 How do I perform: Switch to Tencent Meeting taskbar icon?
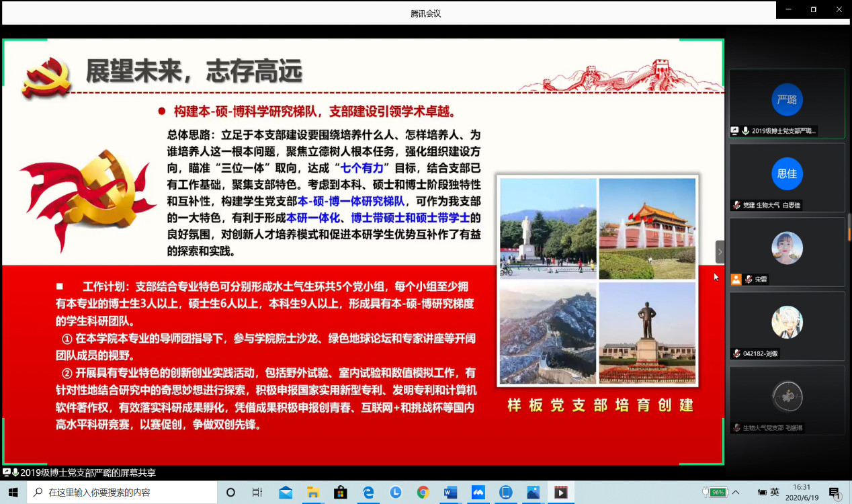coord(478,493)
